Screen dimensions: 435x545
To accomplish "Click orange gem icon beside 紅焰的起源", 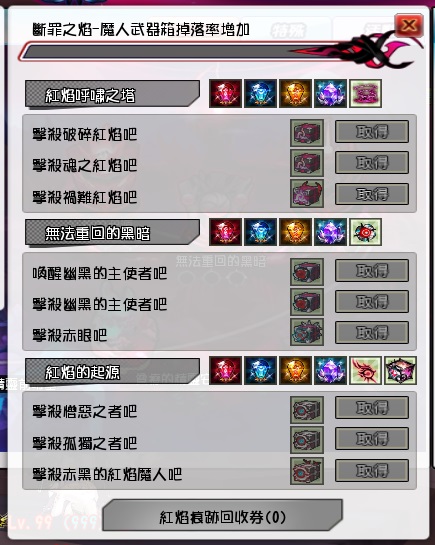I will [295, 370].
